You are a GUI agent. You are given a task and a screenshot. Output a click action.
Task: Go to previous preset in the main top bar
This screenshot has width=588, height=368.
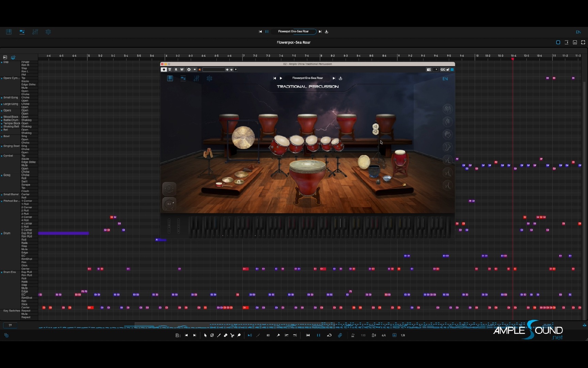click(x=260, y=31)
